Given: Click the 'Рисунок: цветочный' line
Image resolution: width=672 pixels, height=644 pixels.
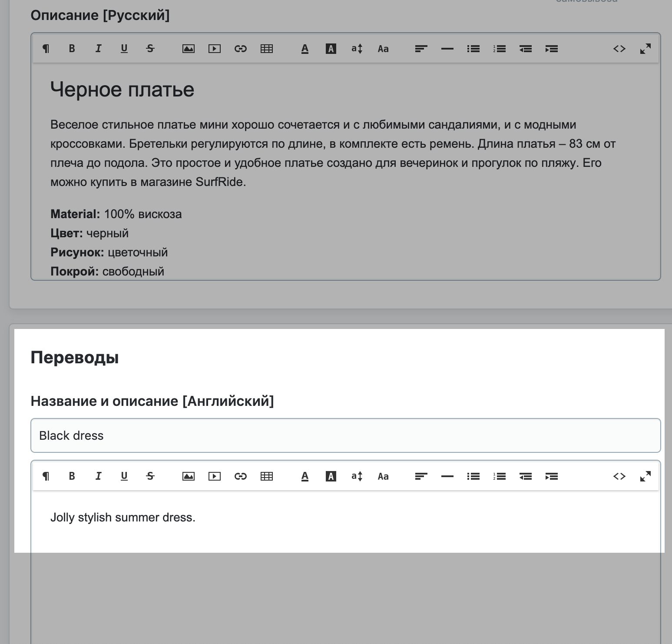Looking at the screenshot, I should (x=109, y=252).
